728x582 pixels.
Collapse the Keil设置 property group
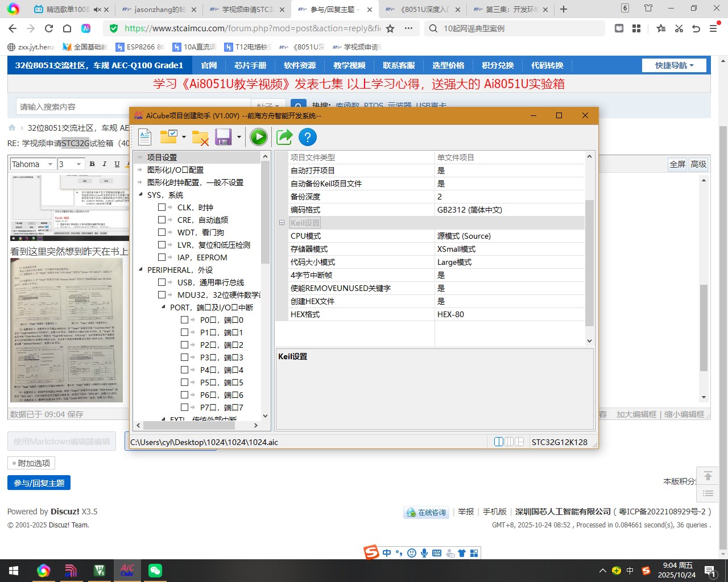pos(282,223)
